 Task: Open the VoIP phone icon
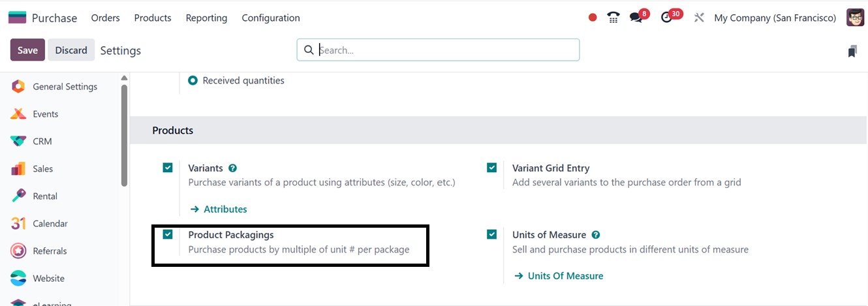613,18
